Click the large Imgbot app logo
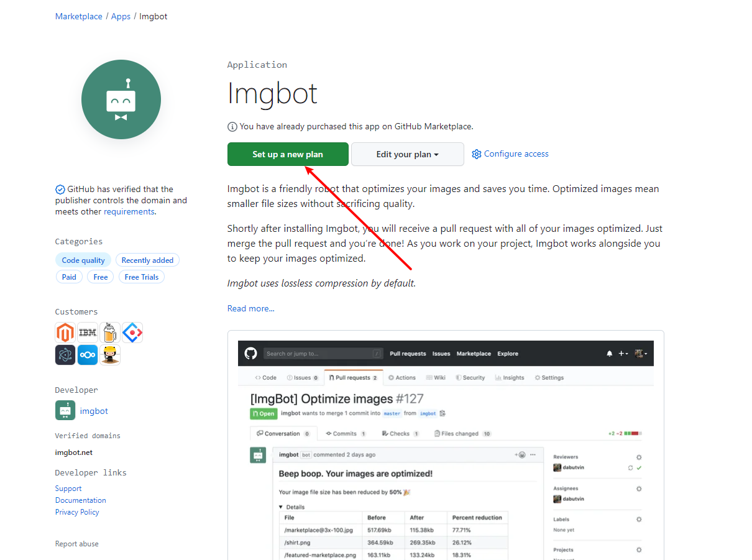752x560 pixels. [121, 99]
